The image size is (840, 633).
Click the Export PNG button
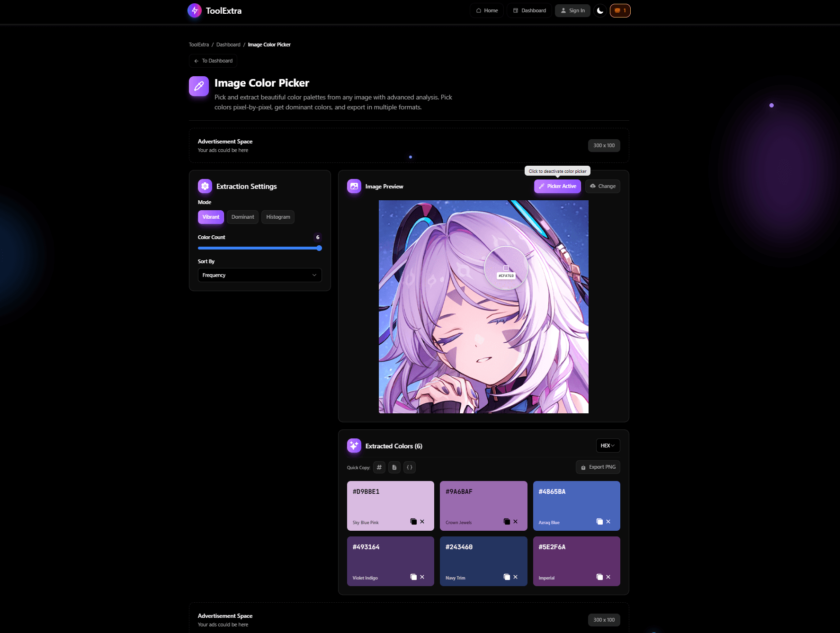coord(598,467)
